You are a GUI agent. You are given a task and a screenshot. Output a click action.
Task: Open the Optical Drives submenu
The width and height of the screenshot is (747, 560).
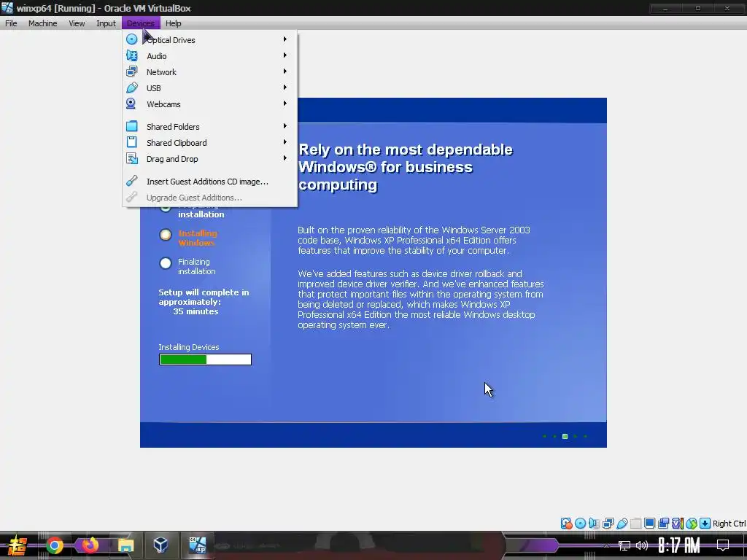coord(209,40)
